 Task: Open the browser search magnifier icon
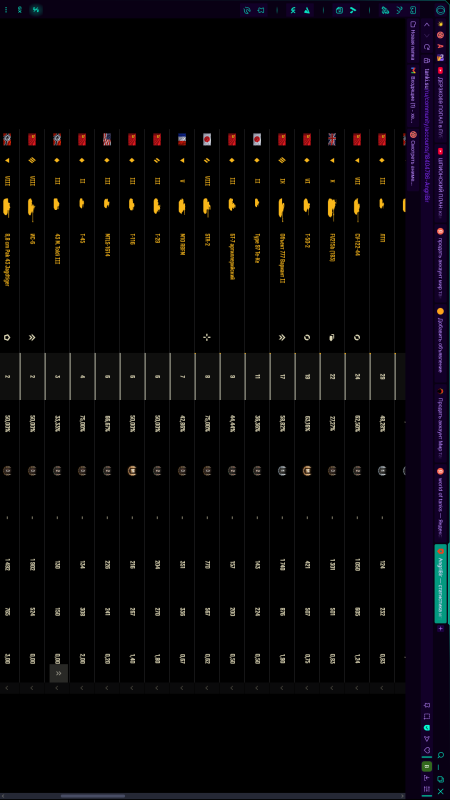[x=440, y=755]
